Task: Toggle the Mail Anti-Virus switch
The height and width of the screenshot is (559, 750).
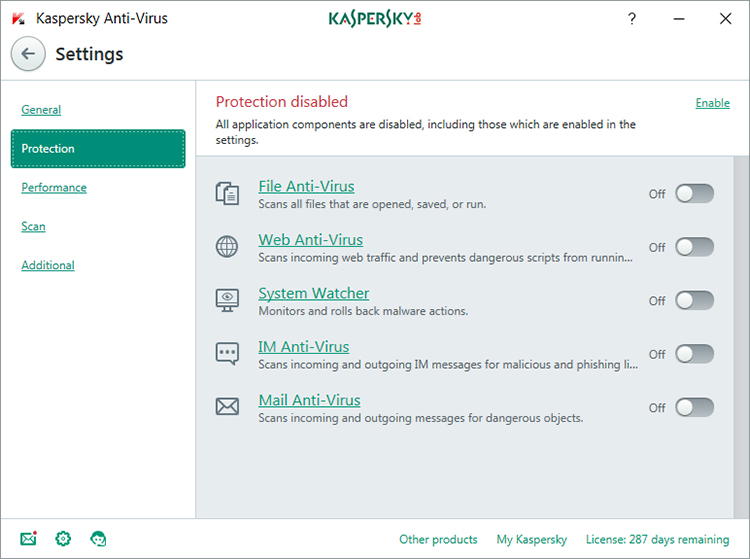Action: [694, 407]
